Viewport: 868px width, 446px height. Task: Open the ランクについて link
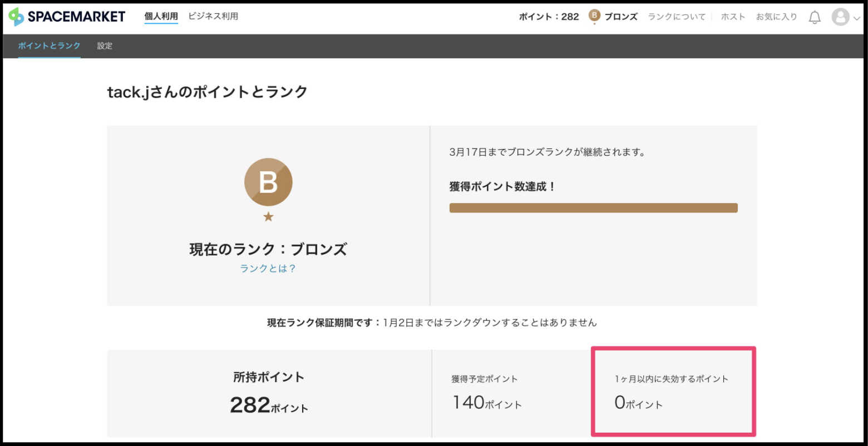[677, 17]
